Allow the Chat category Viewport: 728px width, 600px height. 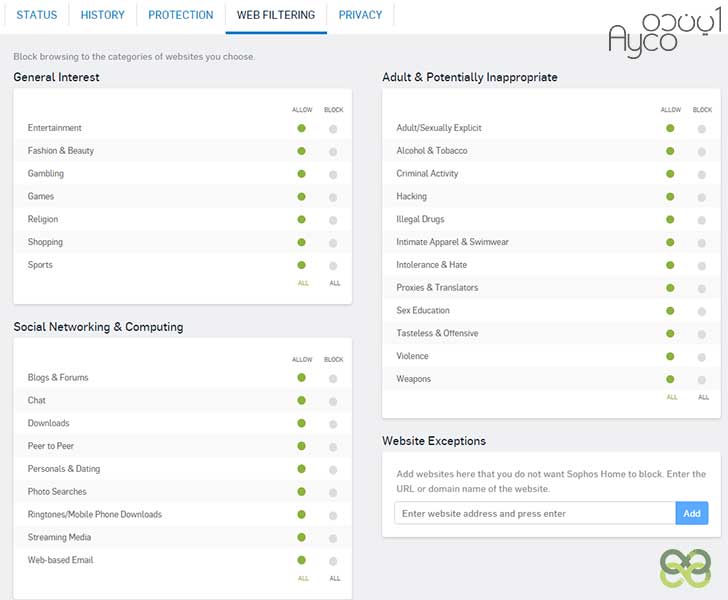(301, 400)
